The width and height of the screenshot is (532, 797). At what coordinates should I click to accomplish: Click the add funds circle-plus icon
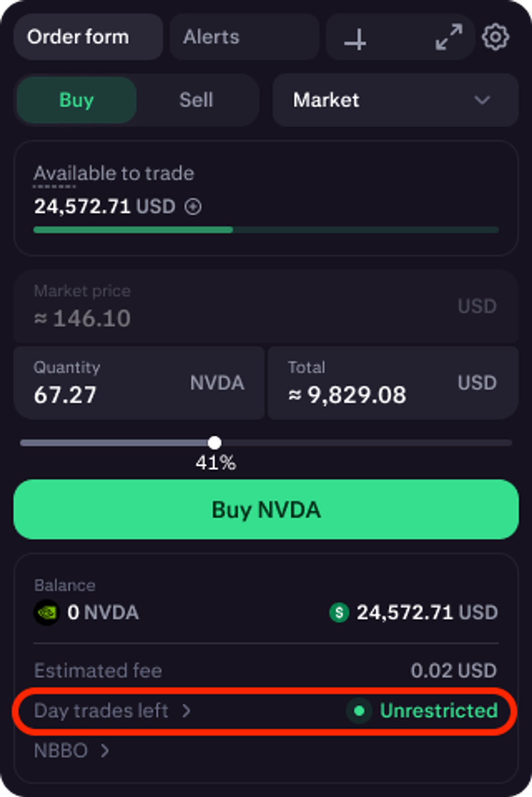coord(193,207)
